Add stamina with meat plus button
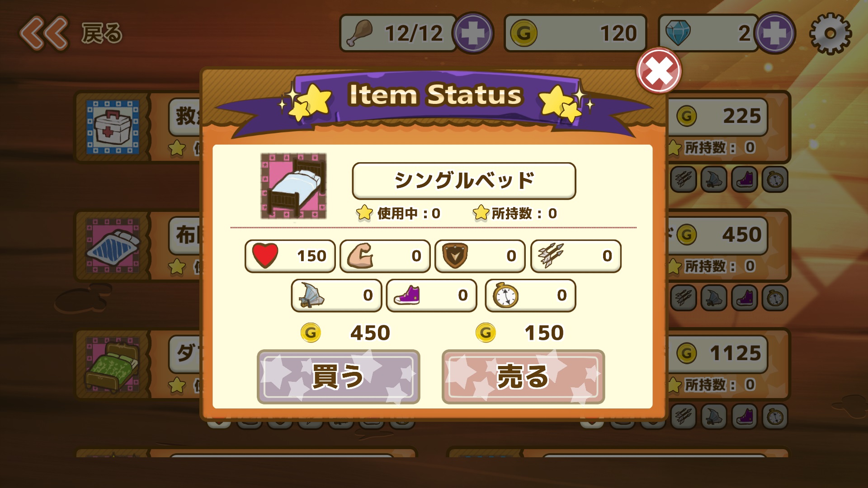 tap(473, 33)
